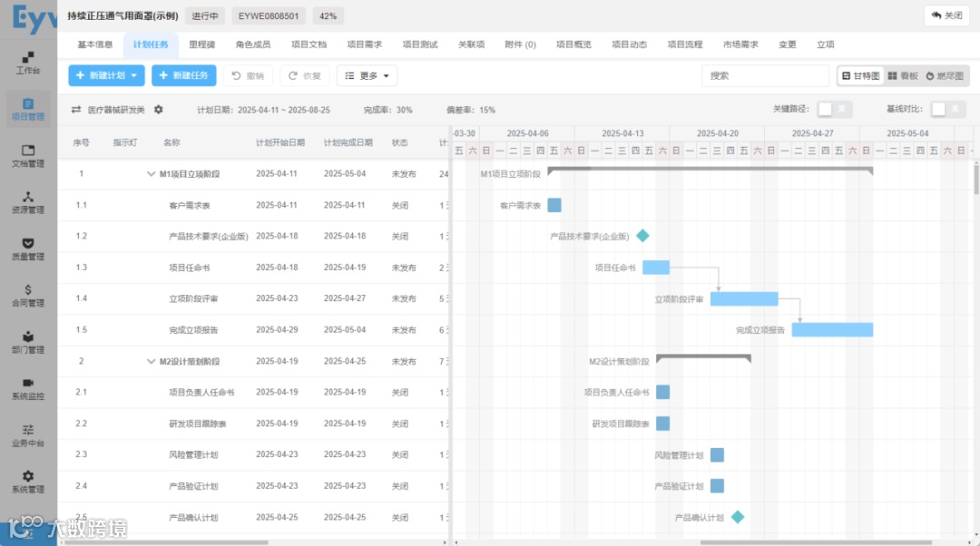980x546 pixels.
Task: Click the 进行中 status tag
Action: pyautogui.click(x=205, y=15)
